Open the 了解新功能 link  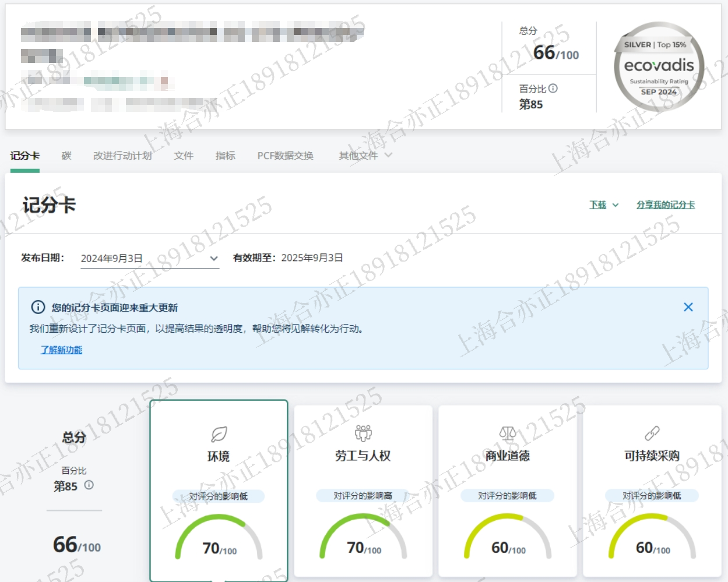[x=61, y=350]
